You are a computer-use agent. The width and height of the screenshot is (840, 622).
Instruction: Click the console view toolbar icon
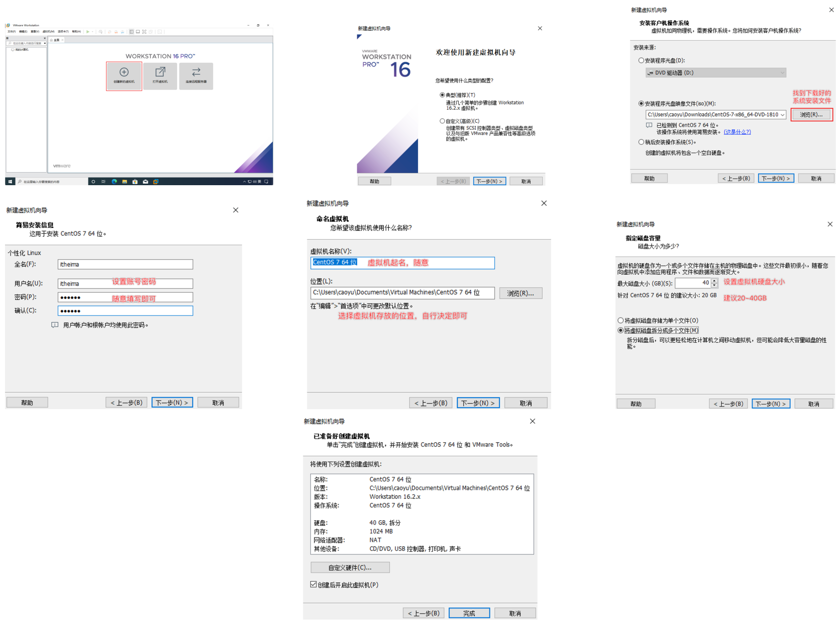click(160, 32)
